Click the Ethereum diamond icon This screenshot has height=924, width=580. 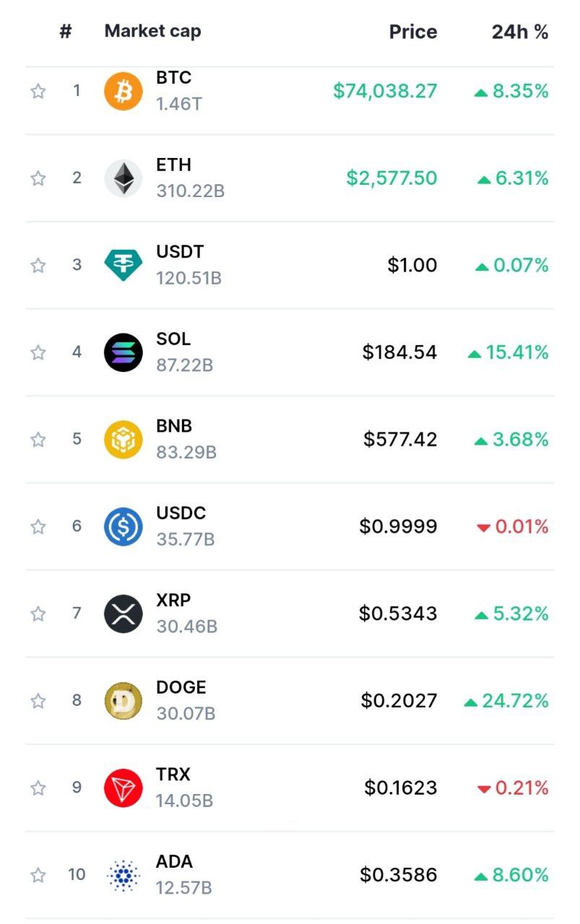click(124, 178)
